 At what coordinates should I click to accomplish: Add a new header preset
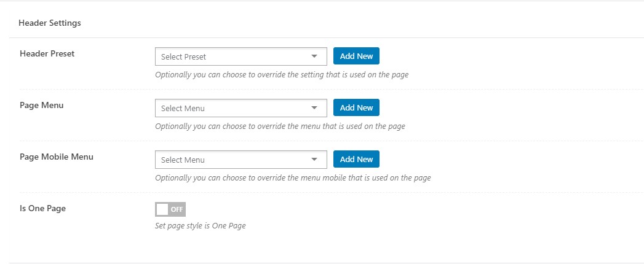pos(356,56)
